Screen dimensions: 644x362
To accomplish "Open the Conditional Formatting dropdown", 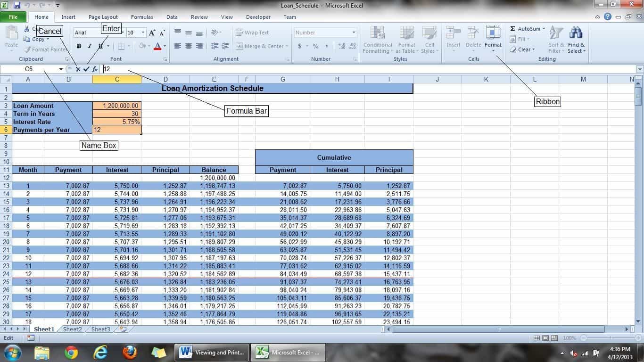I will 378,40.
